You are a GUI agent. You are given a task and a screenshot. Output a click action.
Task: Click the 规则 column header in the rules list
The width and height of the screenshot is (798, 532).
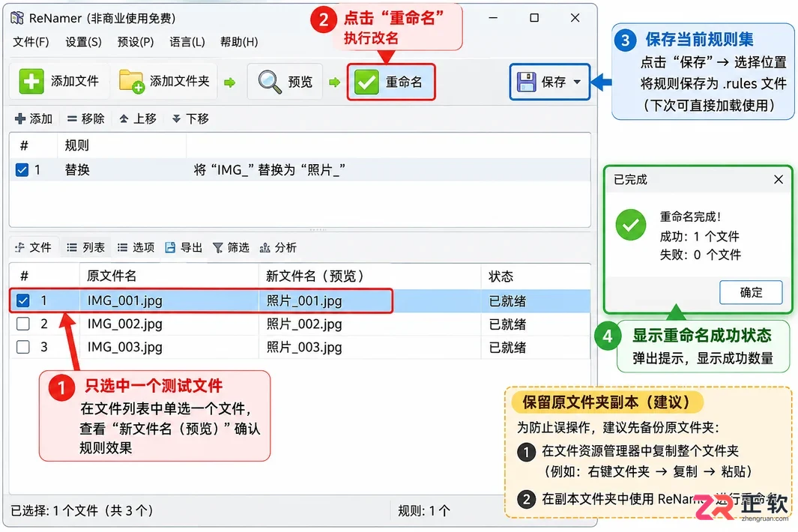coord(121,145)
